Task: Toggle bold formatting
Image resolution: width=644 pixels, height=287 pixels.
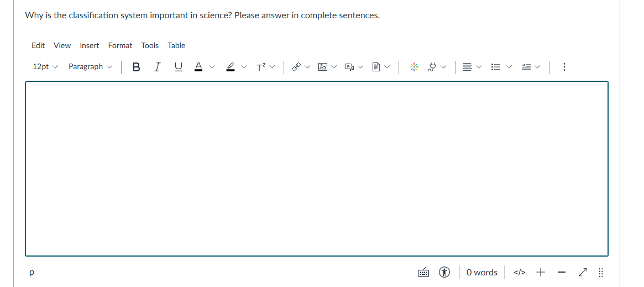Action: [x=137, y=67]
